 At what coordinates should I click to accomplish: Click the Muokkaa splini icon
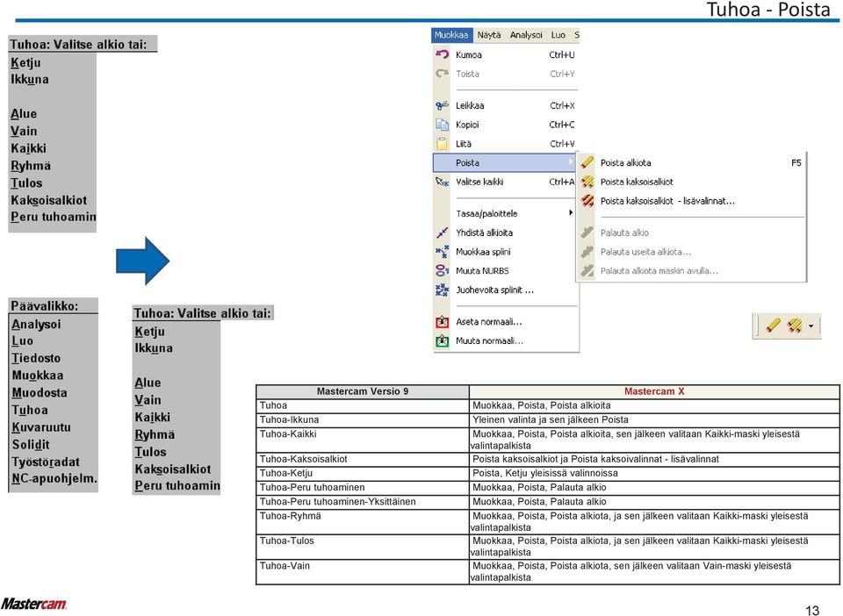pos(442,251)
